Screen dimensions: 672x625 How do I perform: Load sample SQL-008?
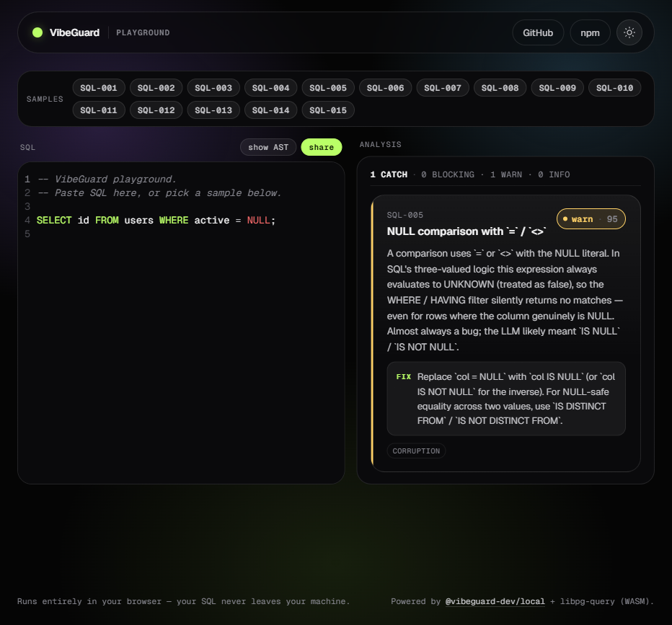500,88
